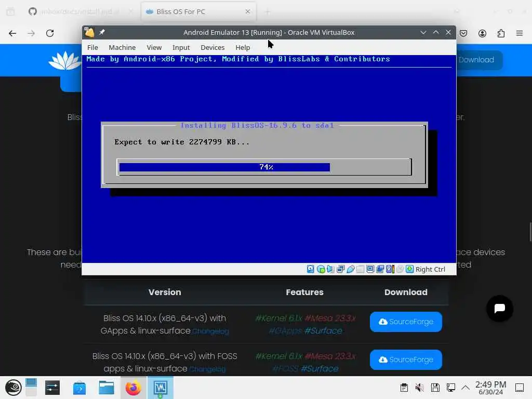Screen dimensions: 532x399
Task: Open Firefox hamburger application menu
Action: tap(520, 33)
